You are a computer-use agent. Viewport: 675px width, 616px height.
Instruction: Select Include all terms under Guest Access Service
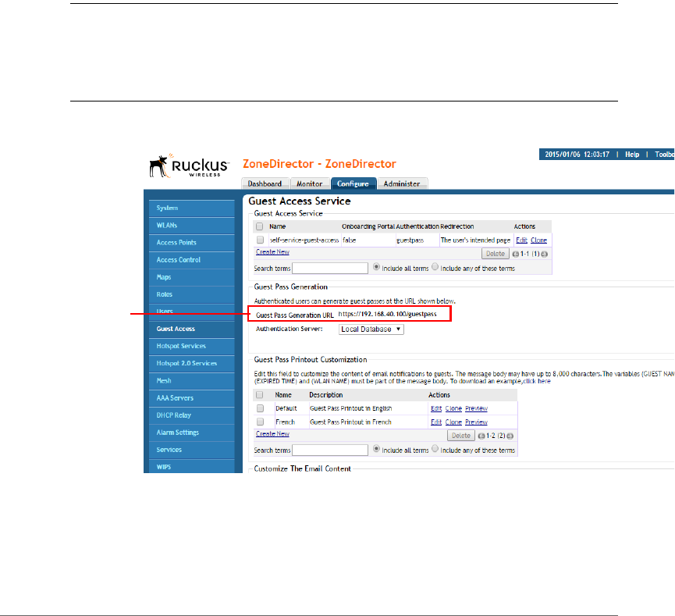tap(376, 267)
